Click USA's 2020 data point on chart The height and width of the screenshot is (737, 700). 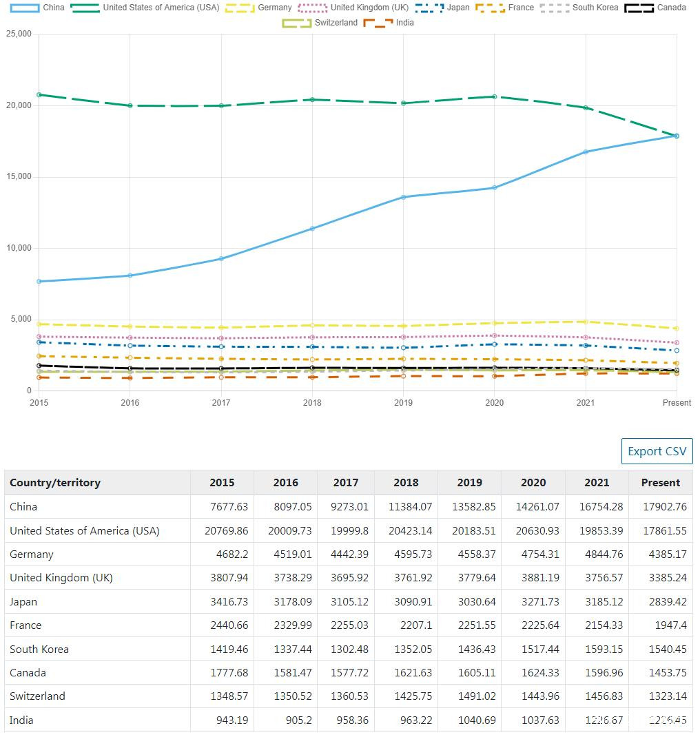[x=494, y=97]
